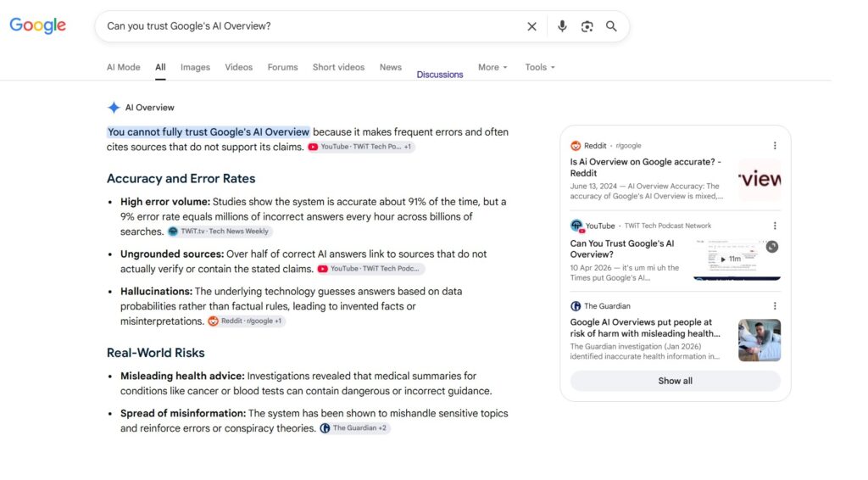The height and width of the screenshot is (480, 868).
Task: Switch to News tab
Action: [391, 67]
